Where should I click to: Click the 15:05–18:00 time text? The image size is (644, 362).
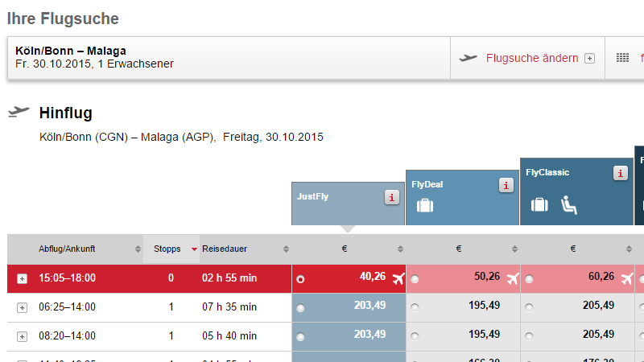(x=67, y=278)
